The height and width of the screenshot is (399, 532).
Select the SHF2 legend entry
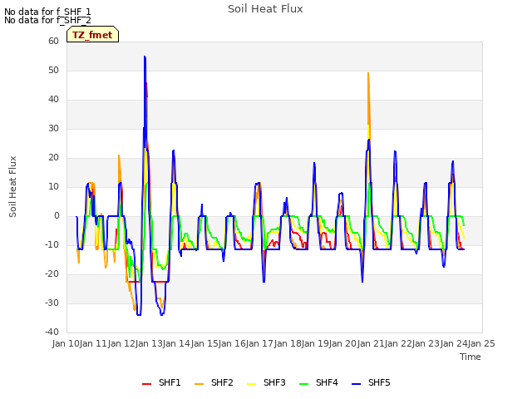(x=214, y=382)
